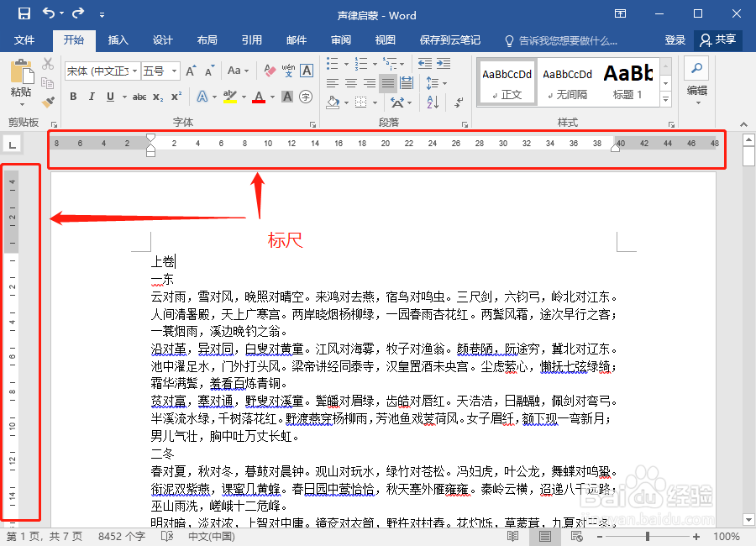The height and width of the screenshot is (546, 756).
Task: Click the Subscript icon
Action: pyautogui.click(x=157, y=97)
